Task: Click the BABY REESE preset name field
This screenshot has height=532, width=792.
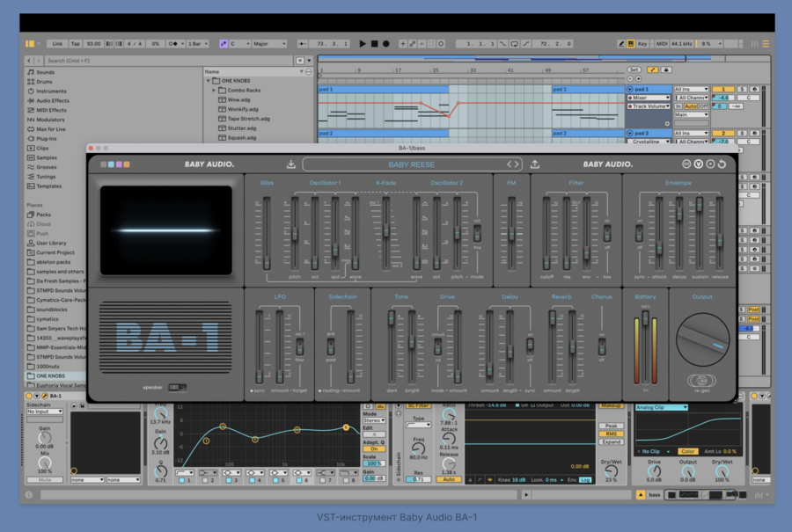Action: click(411, 164)
